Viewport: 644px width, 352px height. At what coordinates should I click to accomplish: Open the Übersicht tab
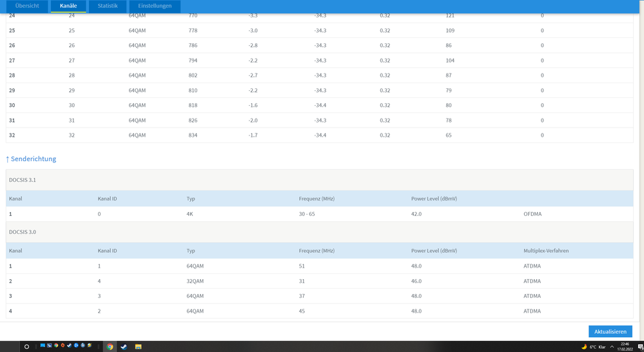pyautogui.click(x=27, y=6)
